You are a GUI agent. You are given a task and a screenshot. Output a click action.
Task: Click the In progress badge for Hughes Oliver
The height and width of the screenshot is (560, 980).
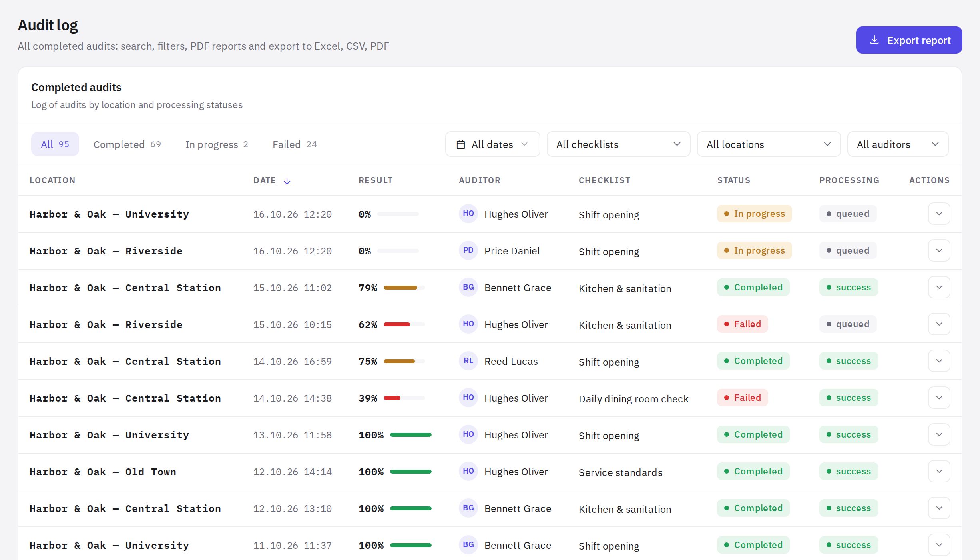[754, 214]
